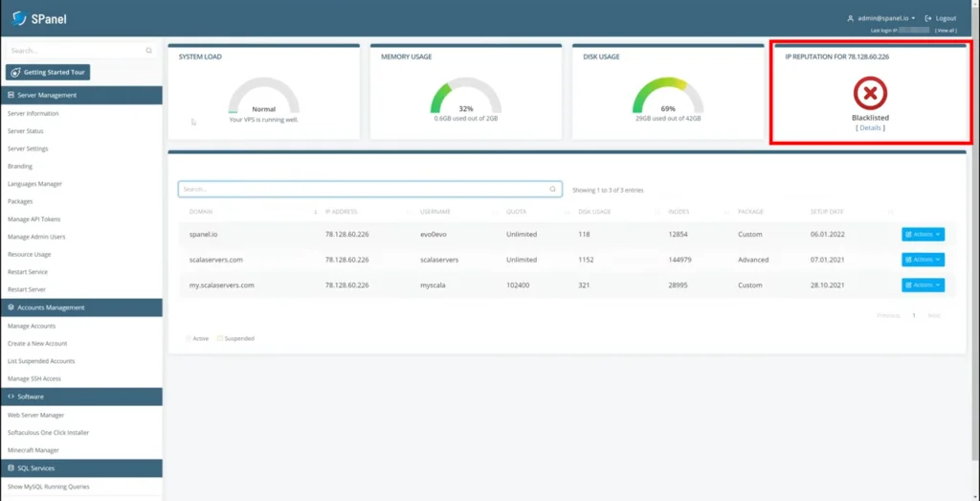Open Languages Manager in sidebar
This screenshot has height=501, width=980.
click(34, 184)
